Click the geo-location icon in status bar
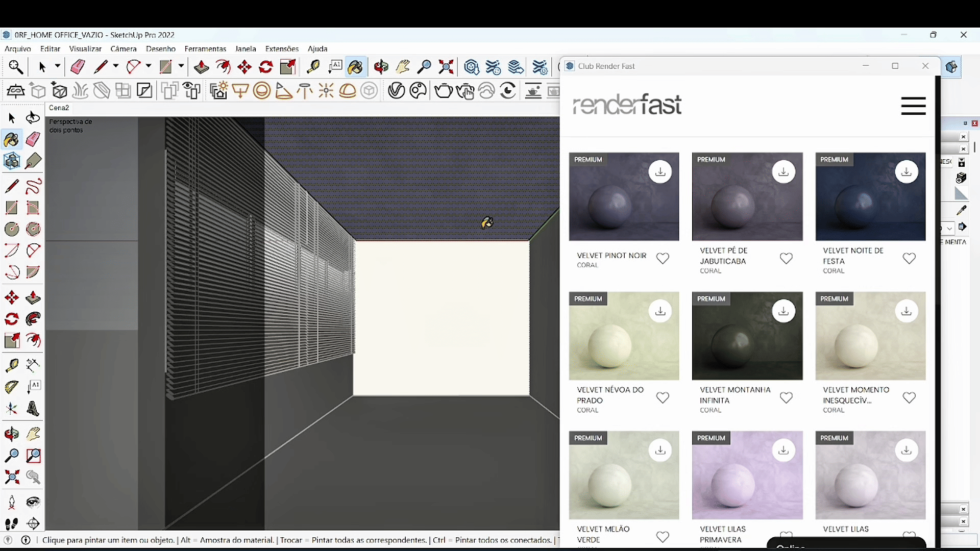Screen dimensions: 980x551 8,540
